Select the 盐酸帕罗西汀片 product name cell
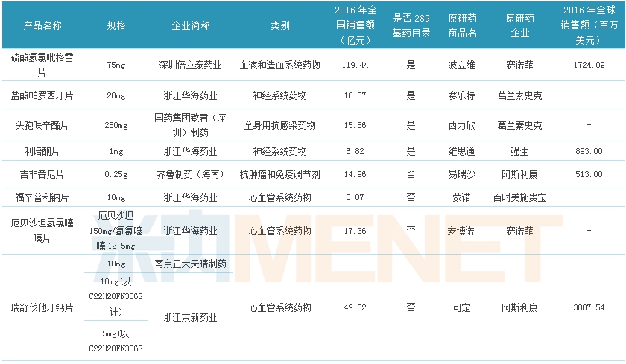The width and height of the screenshot is (626, 364). tap(42, 95)
